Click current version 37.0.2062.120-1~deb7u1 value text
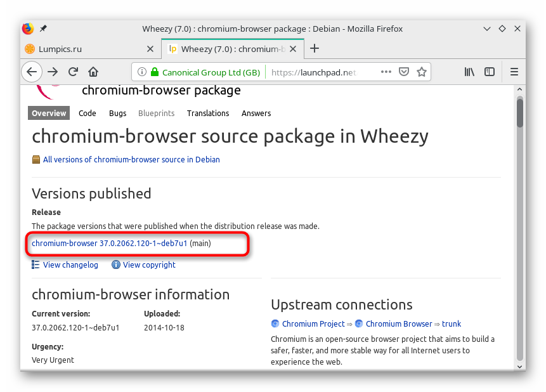 click(75, 327)
